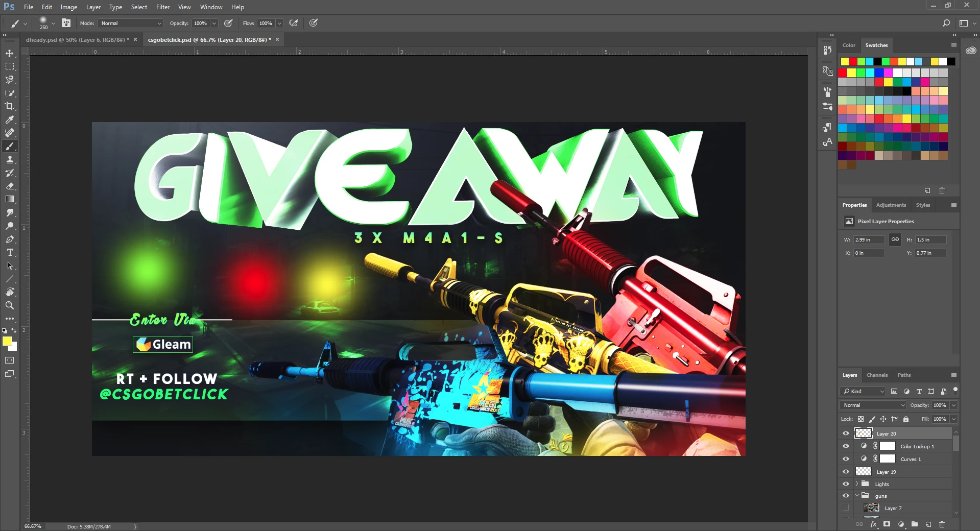The height and width of the screenshot is (531, 980).
Task: Add a layer mask
Action: point(887,524)
